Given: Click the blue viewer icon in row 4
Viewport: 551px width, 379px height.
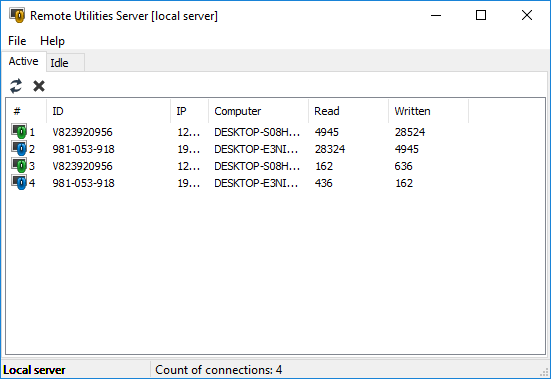Looking at the screenshot, I should click(19, 182).
